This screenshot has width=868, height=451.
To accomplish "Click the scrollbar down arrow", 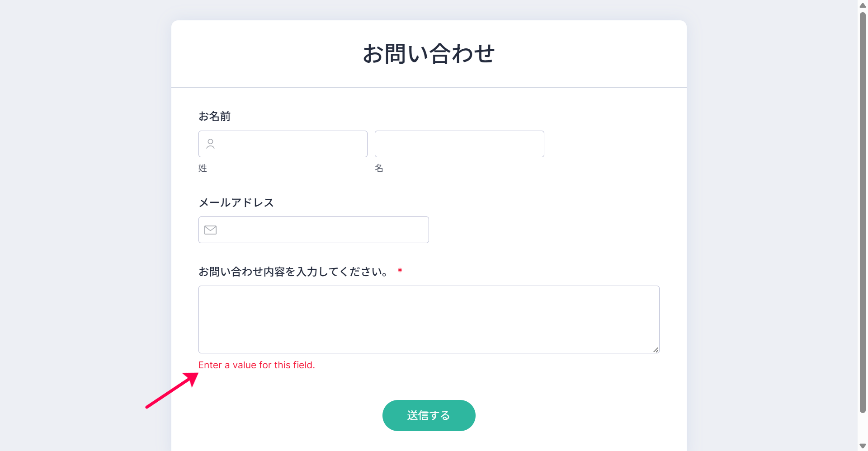I will click(863, 446).
